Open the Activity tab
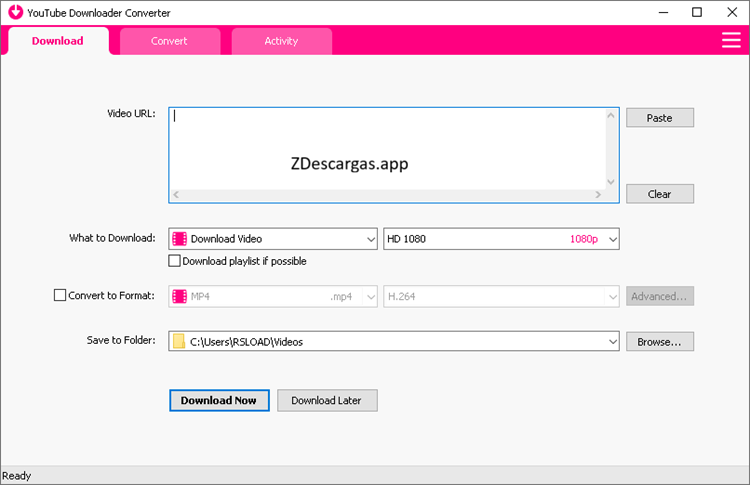 tap(281, 41)
